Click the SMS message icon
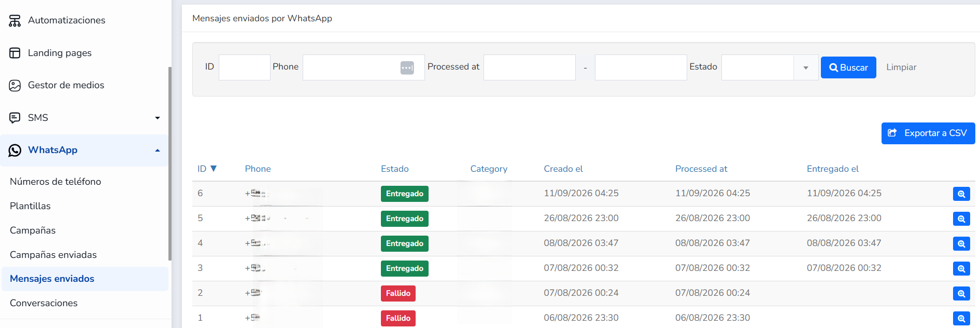 pyautogui.click(x=15, y=118)
